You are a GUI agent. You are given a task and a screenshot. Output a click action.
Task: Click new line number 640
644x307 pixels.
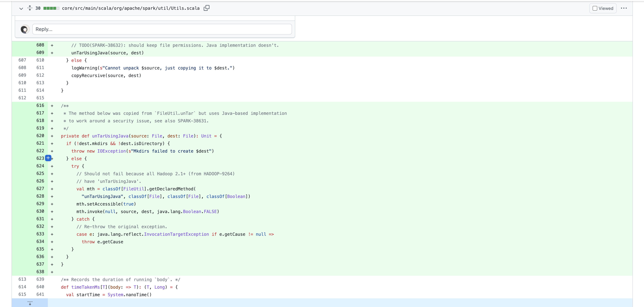tap(40, 287)
